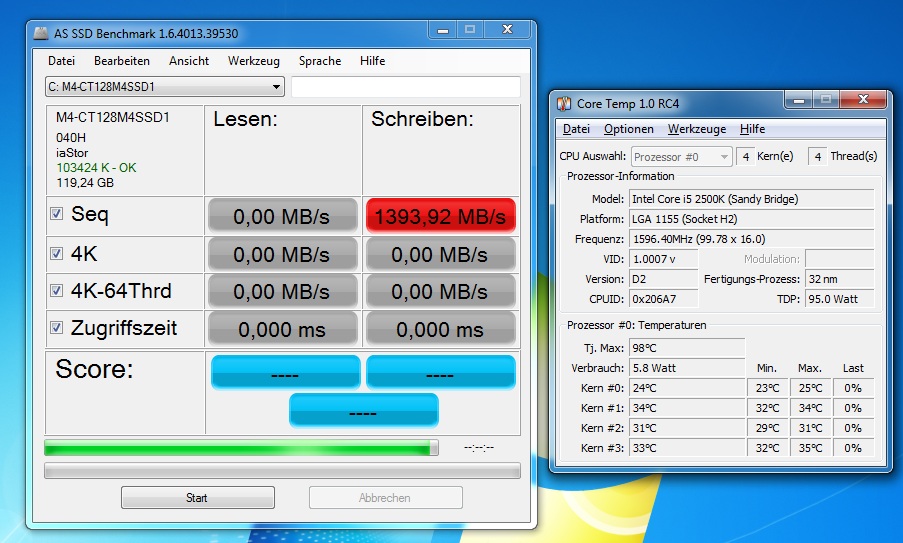
Task: Click the drive size text 119,24 GB
Action: pyautogui.click(x=85, y=183)
